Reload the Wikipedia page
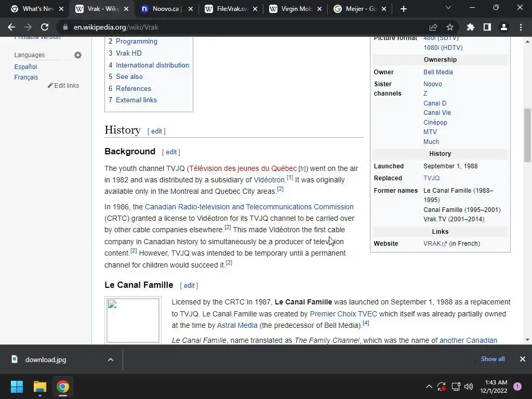Viewport: 532px width, 399px height. pos(45,27)
